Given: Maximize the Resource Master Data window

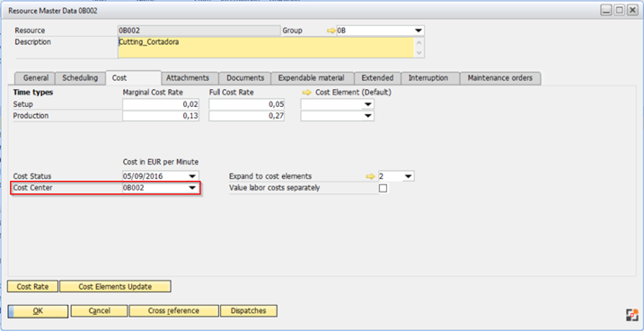Looking at the screenshot, I should (x=620, y=11).
